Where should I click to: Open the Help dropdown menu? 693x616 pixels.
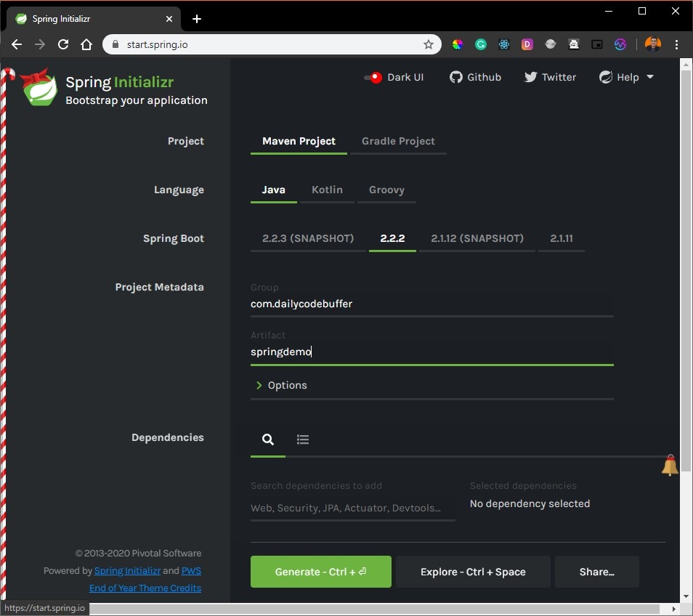626,77
